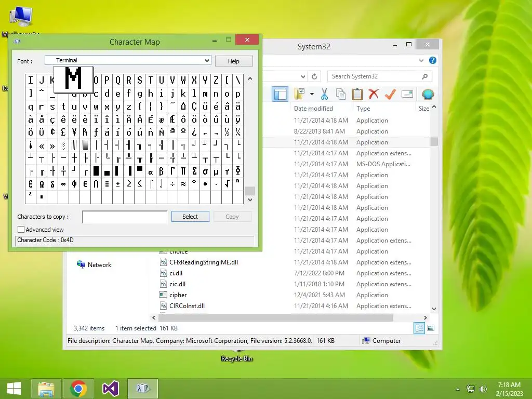Click the System32 horizontal scroll right arrow
The image size is (532, 399).
coord(425,317)
